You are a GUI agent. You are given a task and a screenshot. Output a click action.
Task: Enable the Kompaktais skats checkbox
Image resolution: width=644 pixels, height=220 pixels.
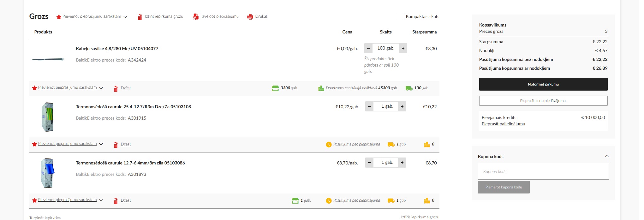tap(399, 17)
